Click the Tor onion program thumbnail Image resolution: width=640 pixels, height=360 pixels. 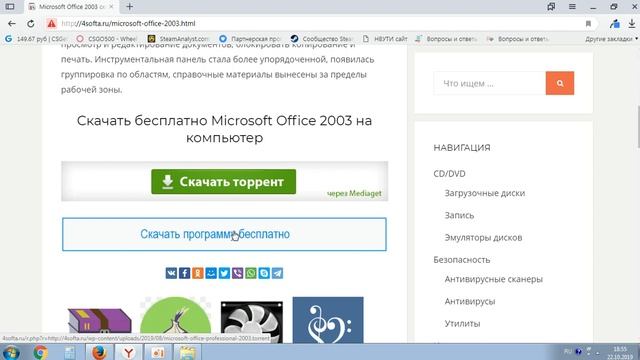coord(176,320)
